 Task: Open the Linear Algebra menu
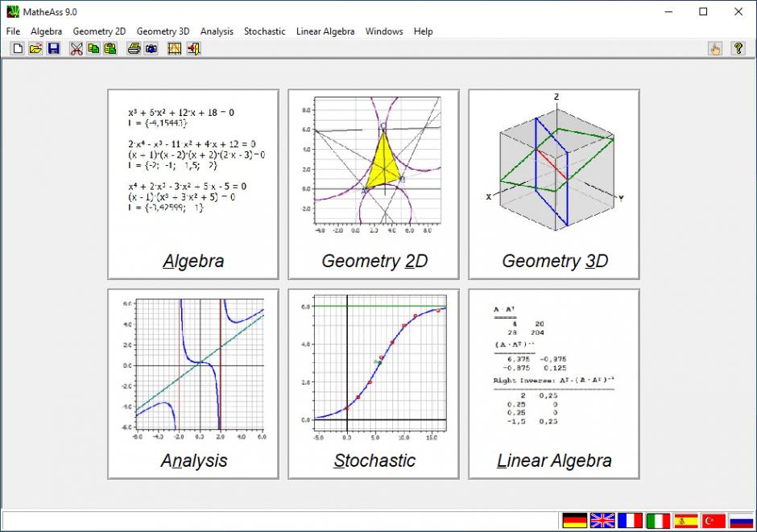tap(325, 31)
